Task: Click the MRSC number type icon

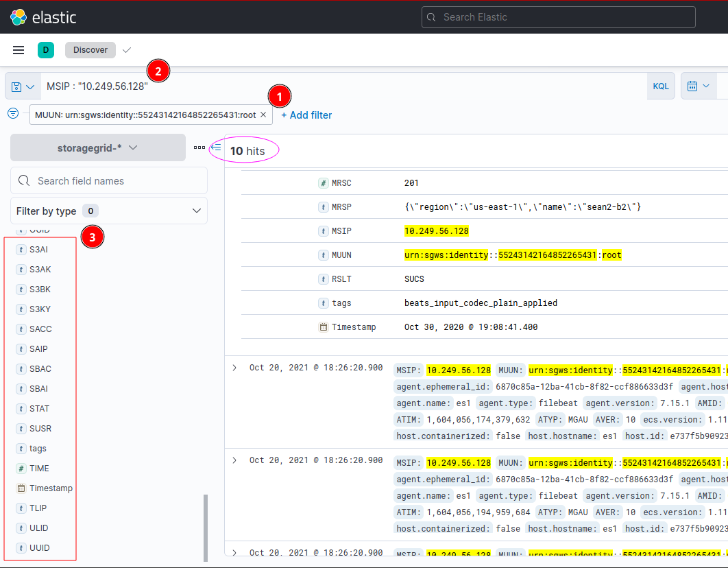Action: pyautogui.click(x=323, y=183)
